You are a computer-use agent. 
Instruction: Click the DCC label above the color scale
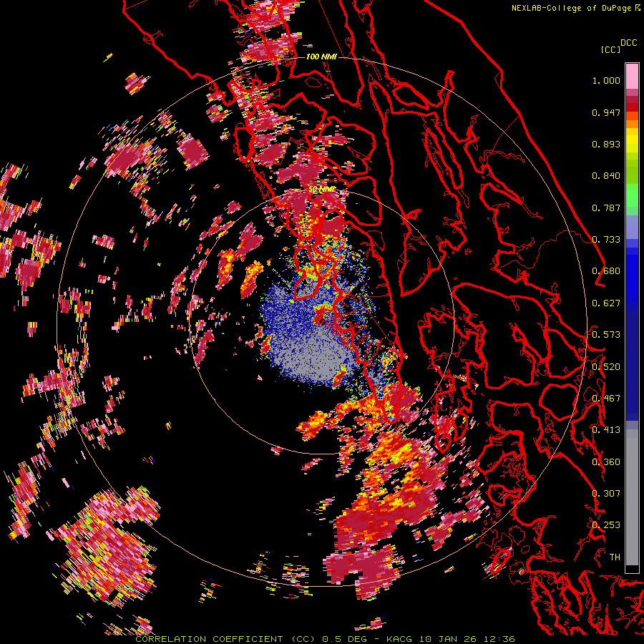(628, 43)
